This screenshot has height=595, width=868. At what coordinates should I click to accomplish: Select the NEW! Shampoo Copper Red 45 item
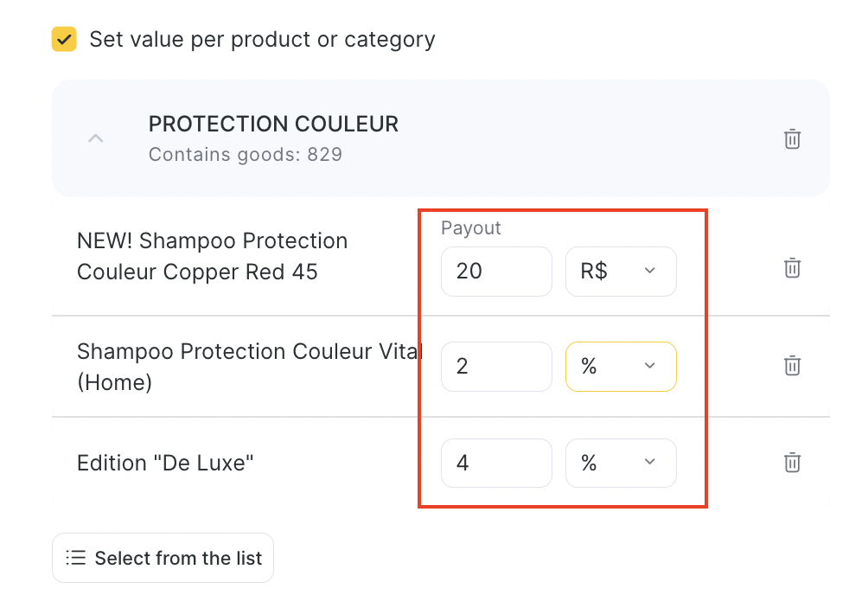point(212,256)
